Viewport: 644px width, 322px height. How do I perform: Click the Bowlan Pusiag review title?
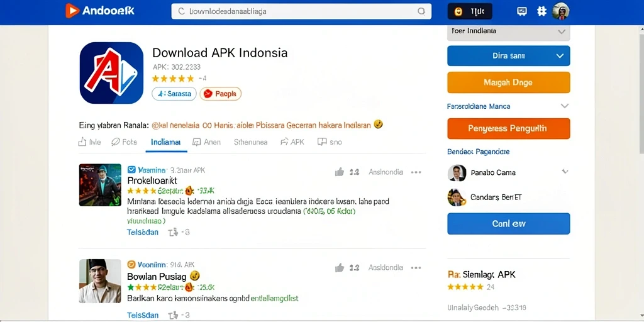point(157,276)
